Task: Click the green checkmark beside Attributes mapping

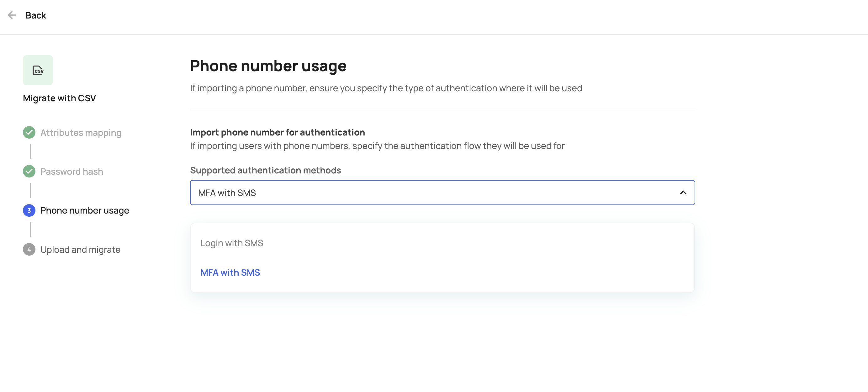Action: tap(29, 132)
